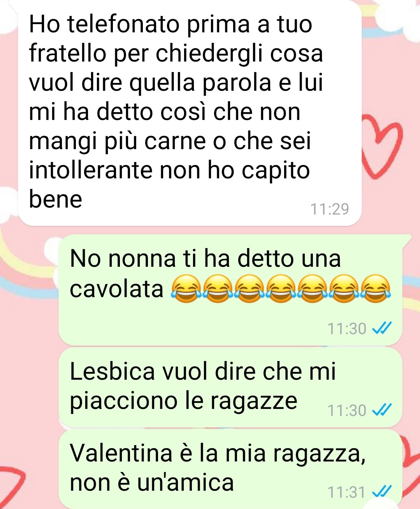The height and width of the screenshot is (509, 420).
Task: Tap the middle laughing emoji
Action: coord(281,289)
